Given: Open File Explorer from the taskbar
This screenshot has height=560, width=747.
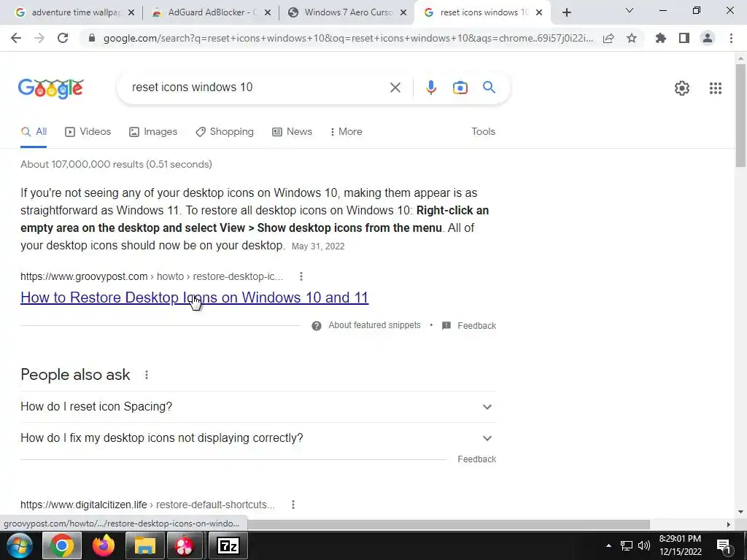Looking at the screenshot, I should [145, 545].
